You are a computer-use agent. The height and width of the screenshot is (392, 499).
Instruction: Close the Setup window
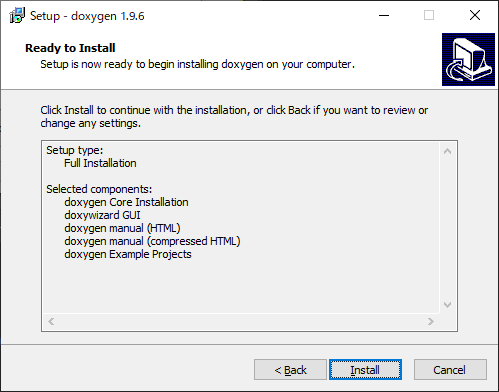[x=475, y=15]
